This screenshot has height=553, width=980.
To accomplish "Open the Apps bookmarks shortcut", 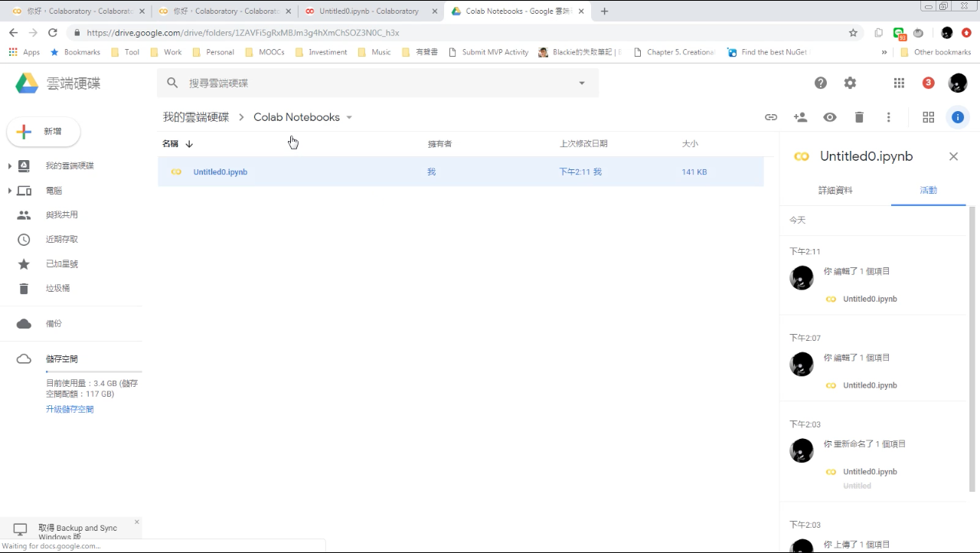I will (x=24, y=52).
